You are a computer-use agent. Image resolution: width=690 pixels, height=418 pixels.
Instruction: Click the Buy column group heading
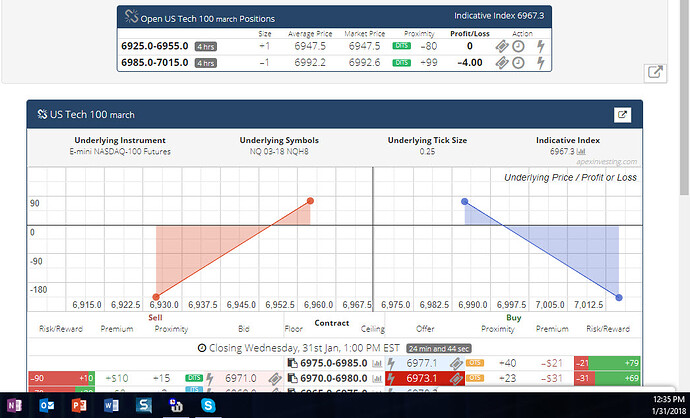(x=514, y=318)
